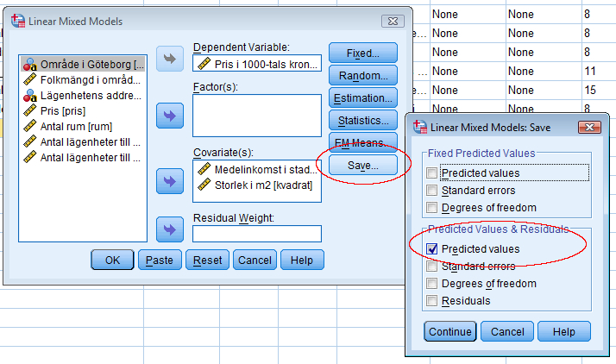616x364 pixels.
Task: Click the arrow button beside Factor(s) box
Action: click(x=169, y=113)
